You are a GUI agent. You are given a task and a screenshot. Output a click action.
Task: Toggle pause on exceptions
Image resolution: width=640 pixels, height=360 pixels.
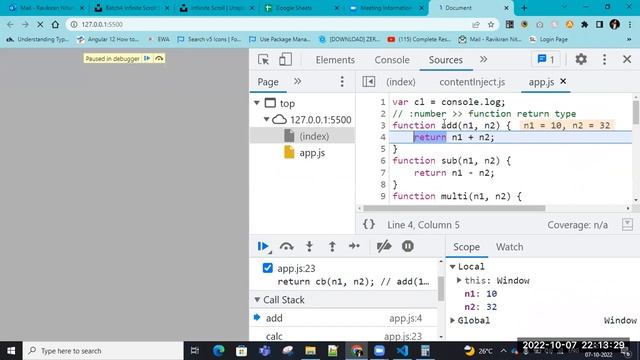408,246
